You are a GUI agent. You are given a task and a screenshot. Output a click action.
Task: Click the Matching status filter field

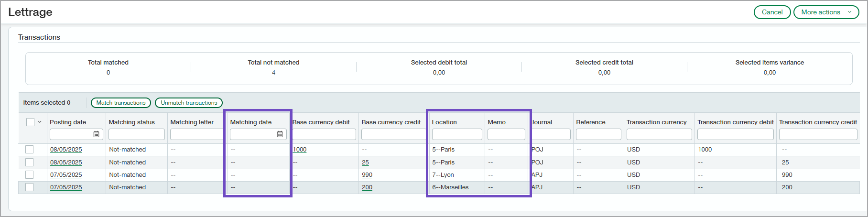[x=136, y=134]
